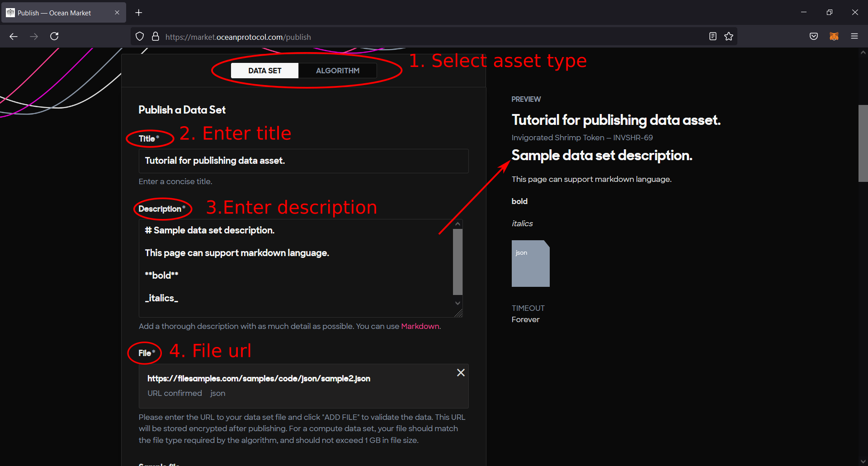Click the site security padlock icon
Viewport: 868px width, 466px height.
point(156,37)
